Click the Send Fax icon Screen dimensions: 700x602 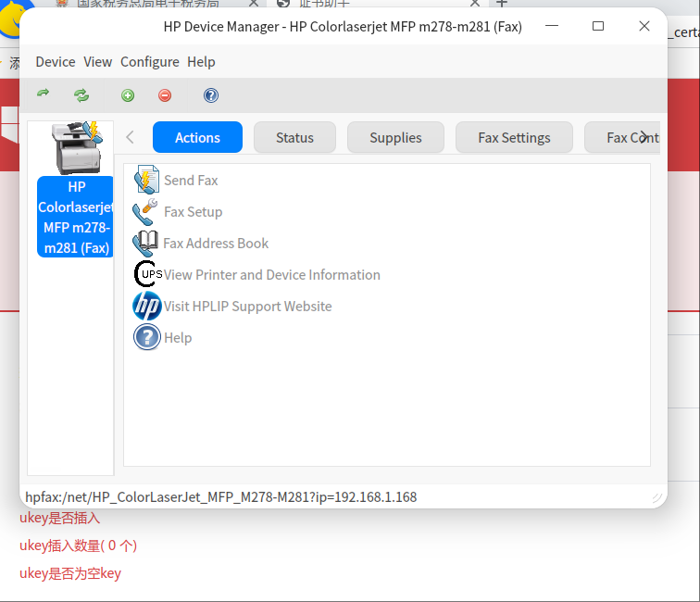(x=146, y=180)
